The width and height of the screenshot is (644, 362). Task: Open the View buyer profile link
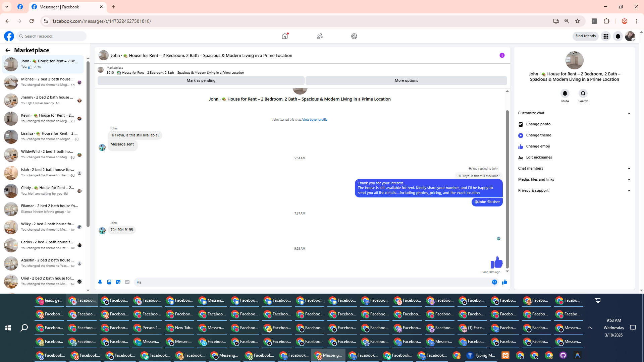coord(314,120)
